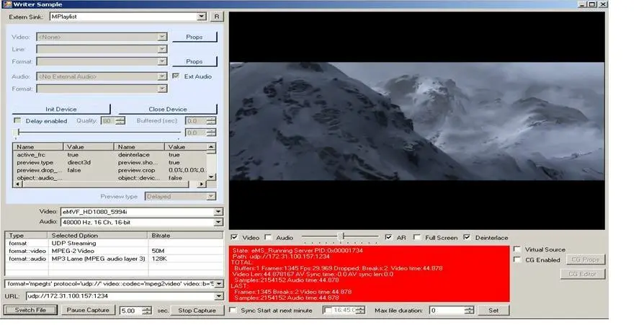
Task: Expand the URL udp address dropdown
Action: 218,296
